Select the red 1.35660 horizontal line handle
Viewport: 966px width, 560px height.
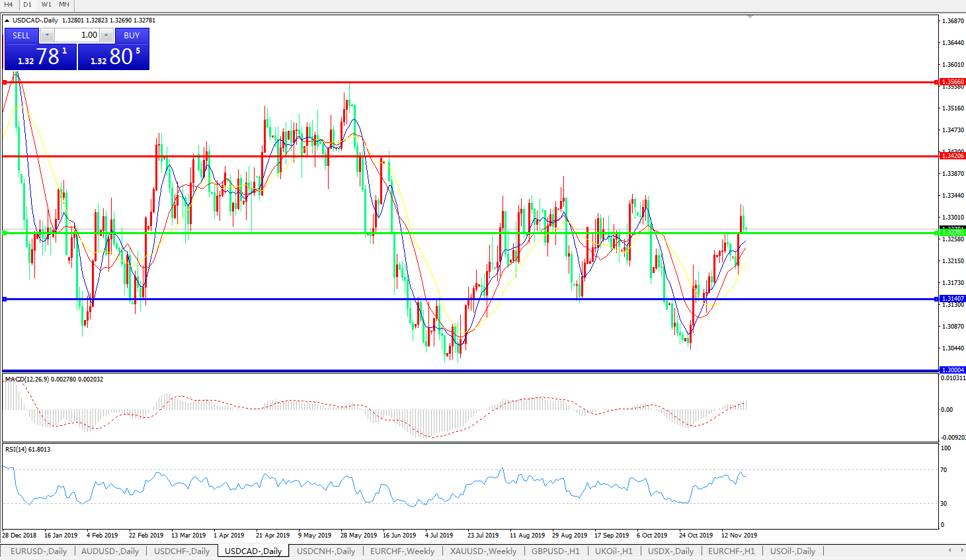click(5, 83)
